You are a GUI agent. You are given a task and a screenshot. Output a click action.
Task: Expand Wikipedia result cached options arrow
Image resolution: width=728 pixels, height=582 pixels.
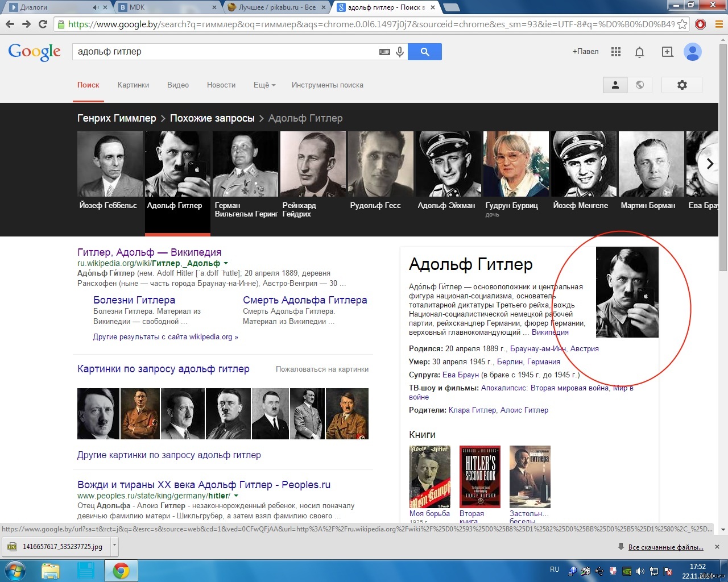click(226, 263)
